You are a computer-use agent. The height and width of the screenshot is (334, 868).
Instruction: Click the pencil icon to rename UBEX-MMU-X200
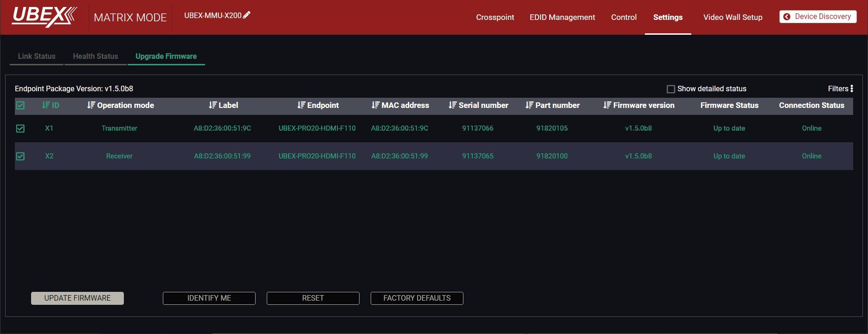coord(247,15)
